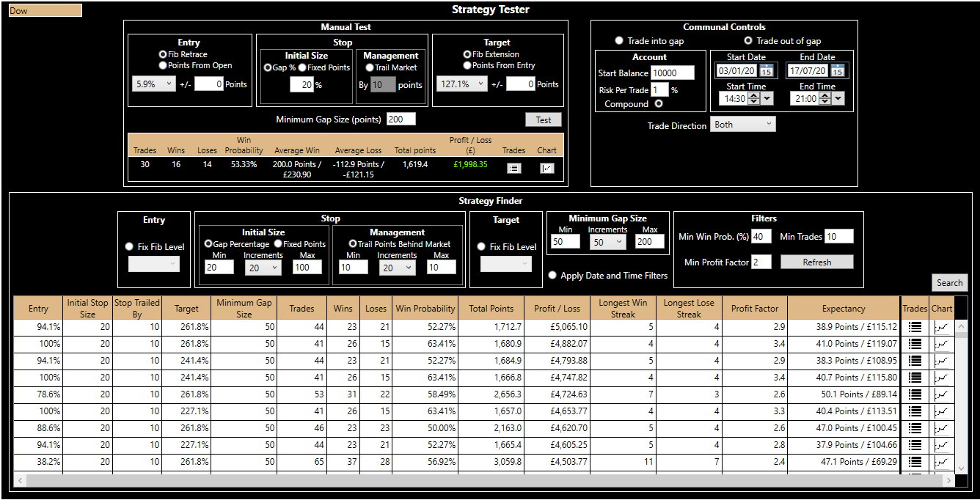Open the Initial Size Increments dropdown

pyautogui.click(x=263, y=268)
